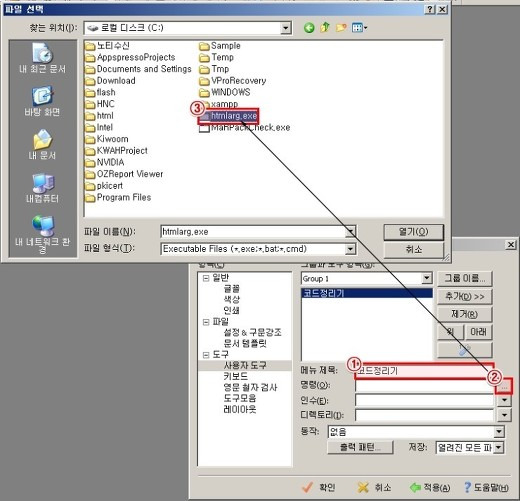The height and width of the screenshot is (501, 520).
Task: Click the help question mark in title bar
Action: pos(430,9)
